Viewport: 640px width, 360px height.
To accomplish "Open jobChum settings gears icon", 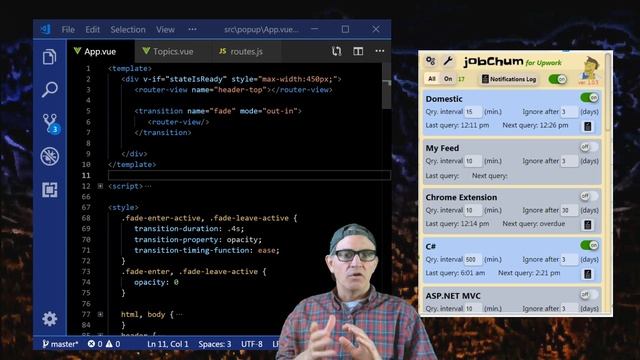I will click(431, 61).
